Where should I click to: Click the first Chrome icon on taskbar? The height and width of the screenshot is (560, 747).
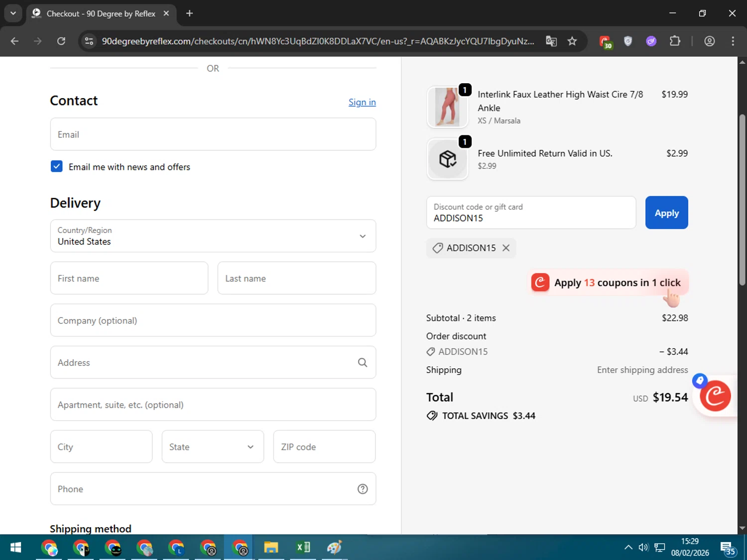pos(49,548)
